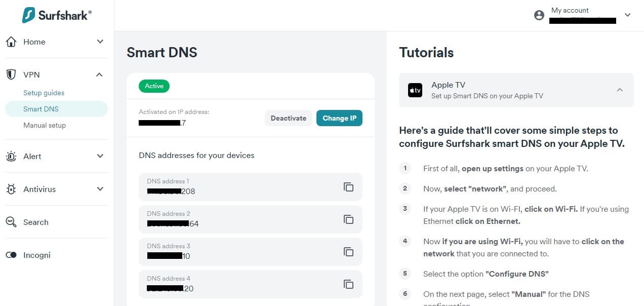Viewport: 644px width, 306px height.
Task: Click the "click on Ethernet." text
Action: click(x=488, y=221)
